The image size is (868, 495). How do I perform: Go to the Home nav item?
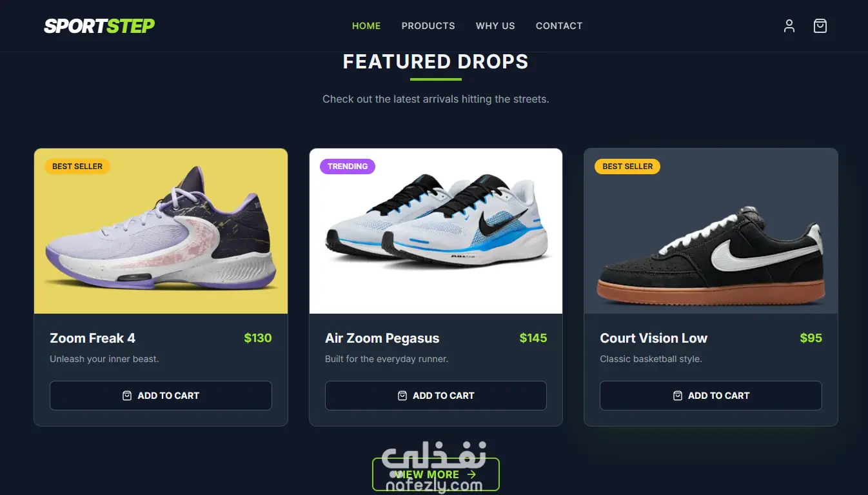(x=366, y=26)
